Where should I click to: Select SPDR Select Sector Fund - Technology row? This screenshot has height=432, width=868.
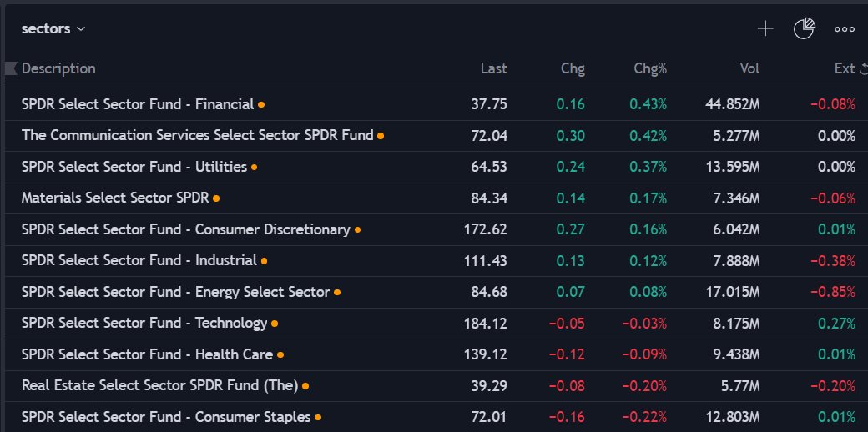(437, 323)
